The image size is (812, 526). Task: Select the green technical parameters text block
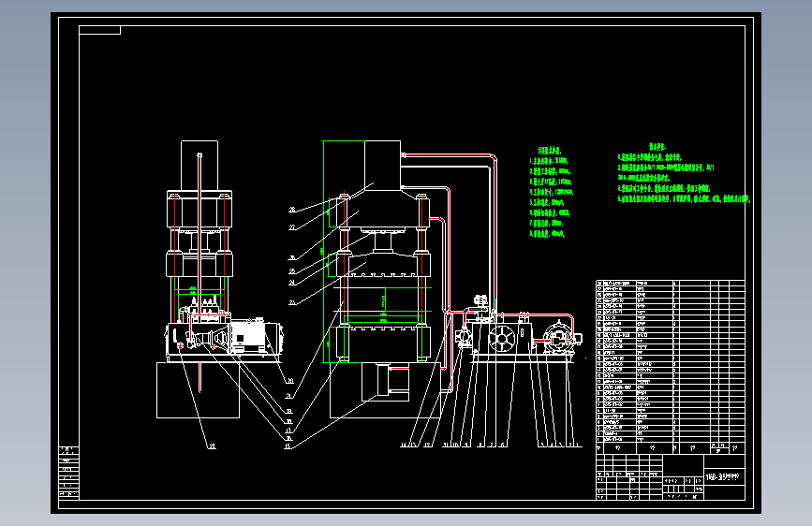point(551,192)
